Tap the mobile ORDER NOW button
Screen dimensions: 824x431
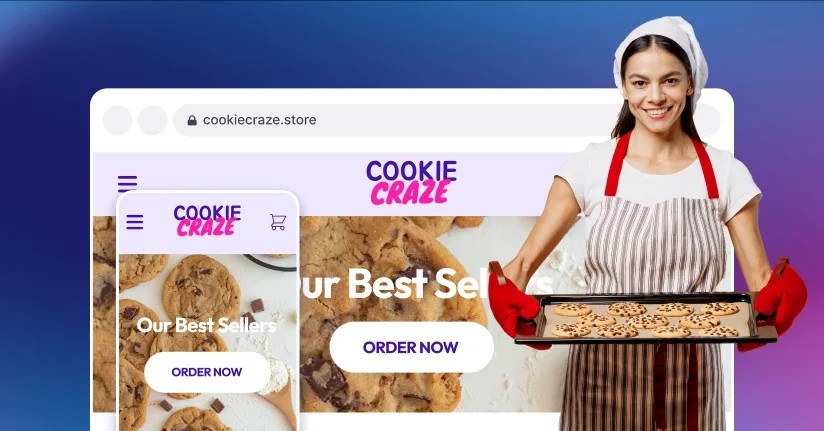207,372
